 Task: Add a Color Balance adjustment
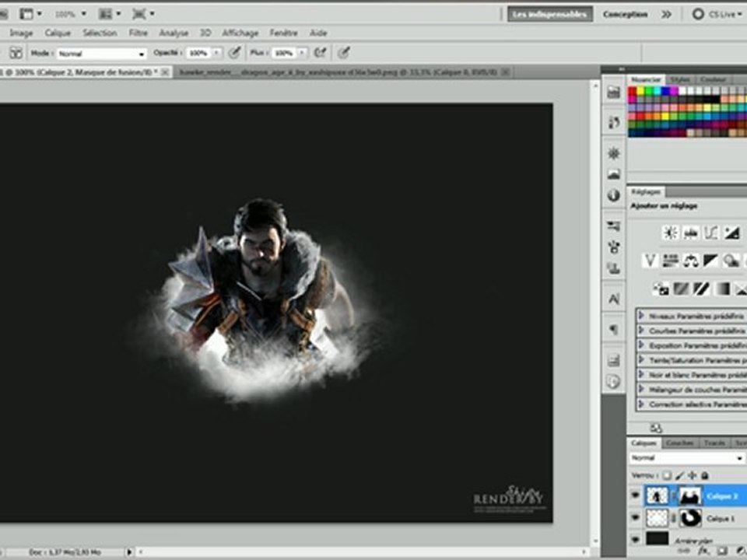tap(691, 261)
